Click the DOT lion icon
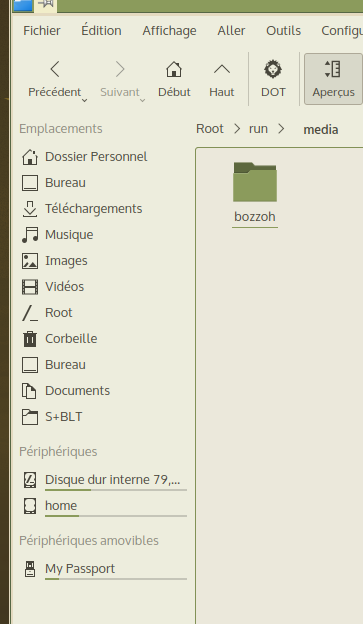Image resolution: width=363 pixels, height=624 pixels. coord(273,70)
